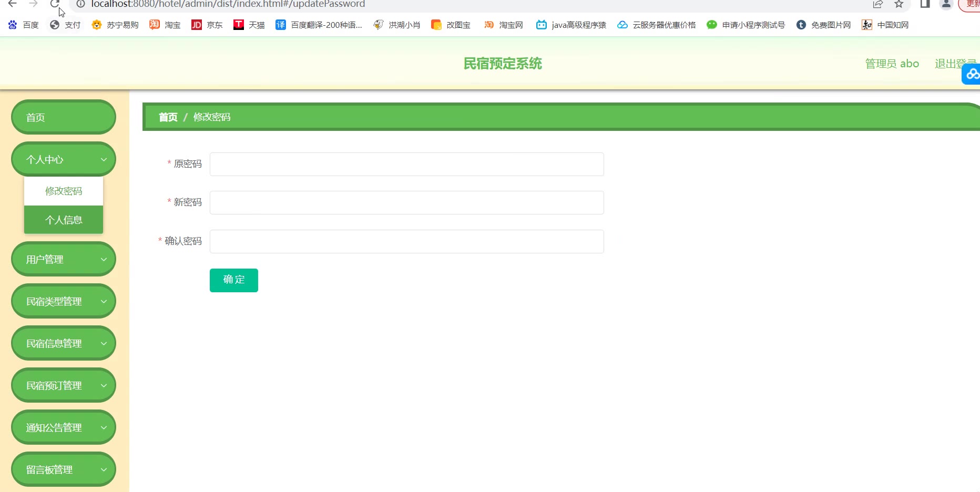Click the URL address bar text
980x492 pixels.
pyautogui.click(x=228, y=4)
